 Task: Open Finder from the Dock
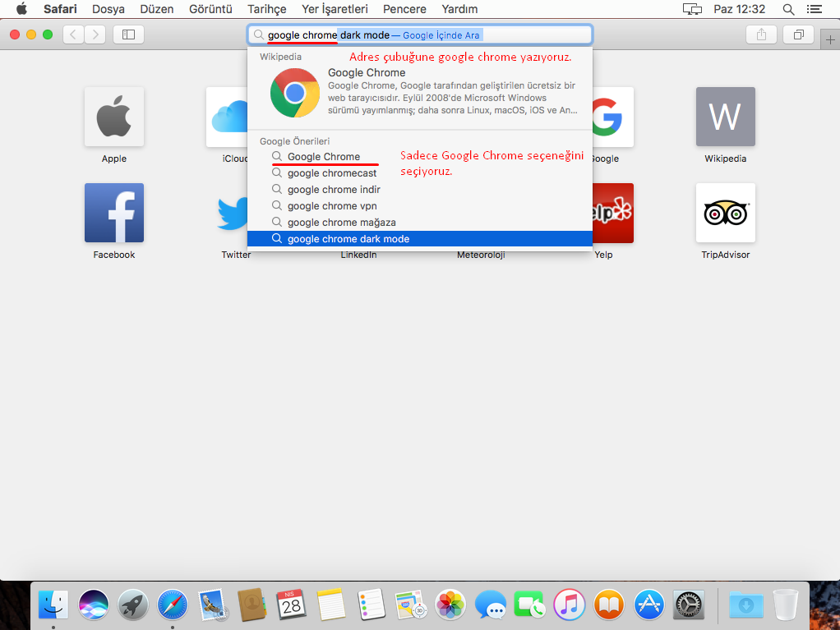point(53,605)
